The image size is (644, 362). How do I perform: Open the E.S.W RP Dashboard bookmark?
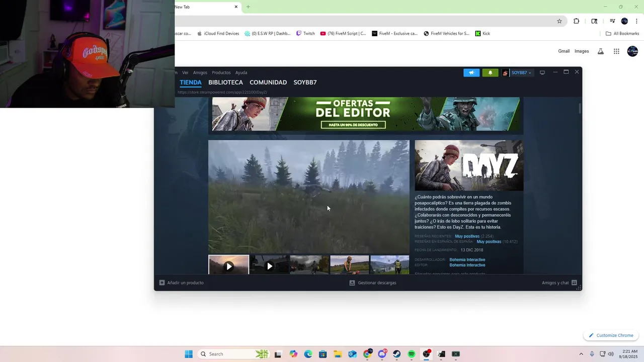[267, 34]
